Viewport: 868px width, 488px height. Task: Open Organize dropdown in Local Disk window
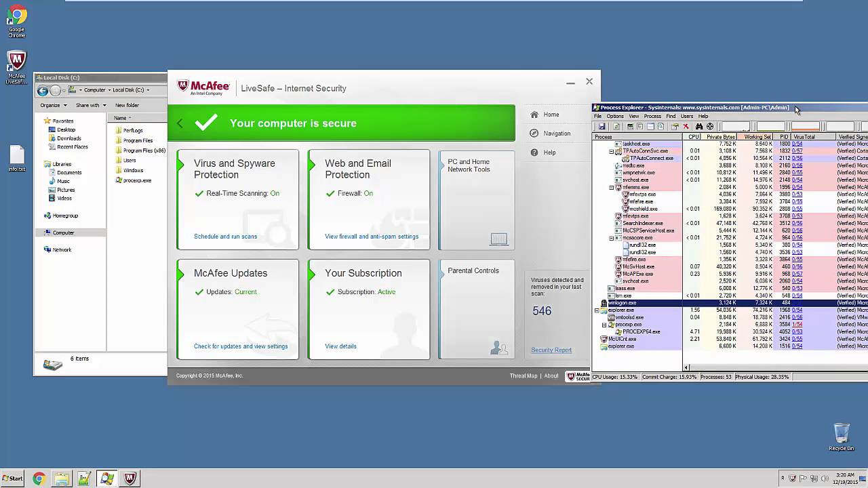54,105
